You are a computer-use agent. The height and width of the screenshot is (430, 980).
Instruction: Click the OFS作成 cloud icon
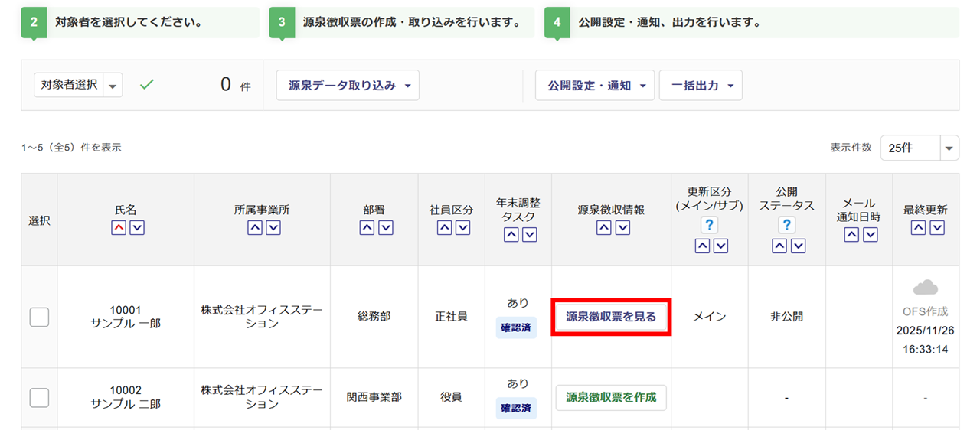[x=926, y=288]
